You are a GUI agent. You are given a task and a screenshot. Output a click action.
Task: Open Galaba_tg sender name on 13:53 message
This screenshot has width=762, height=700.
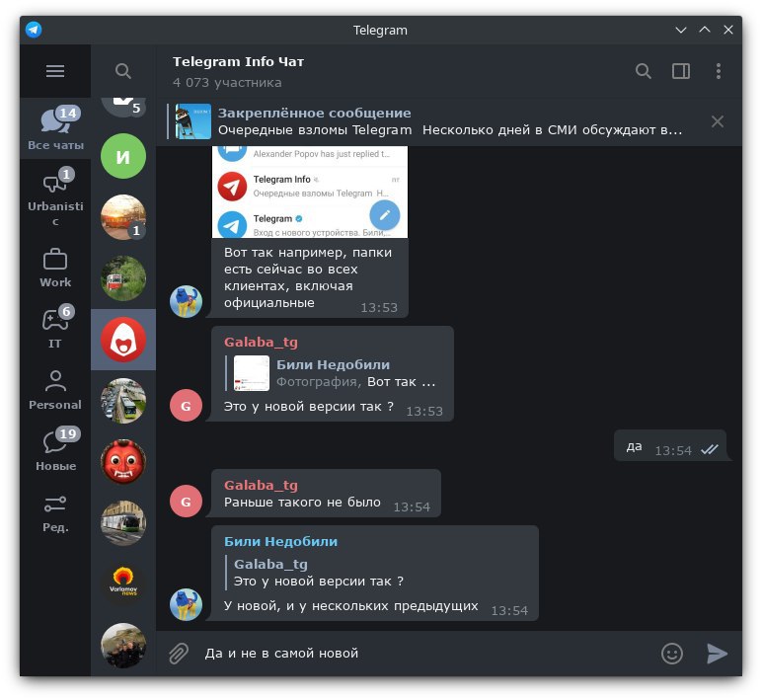coord(261,343)
